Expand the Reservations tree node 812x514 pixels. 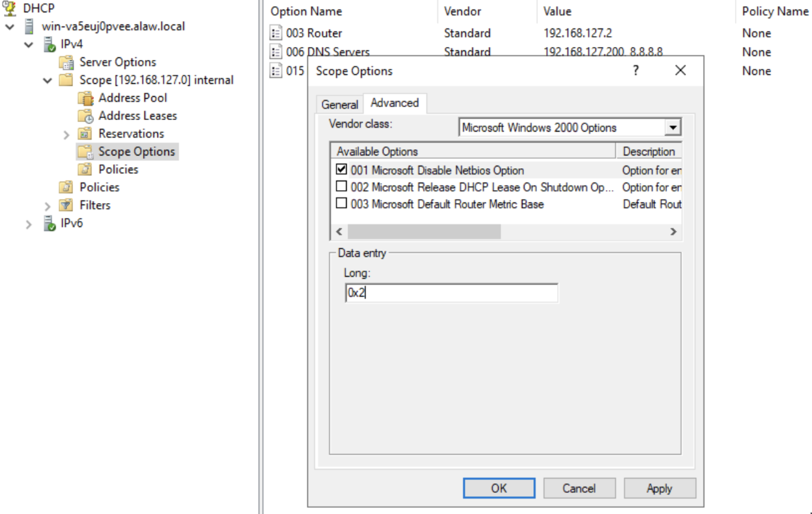65,135
